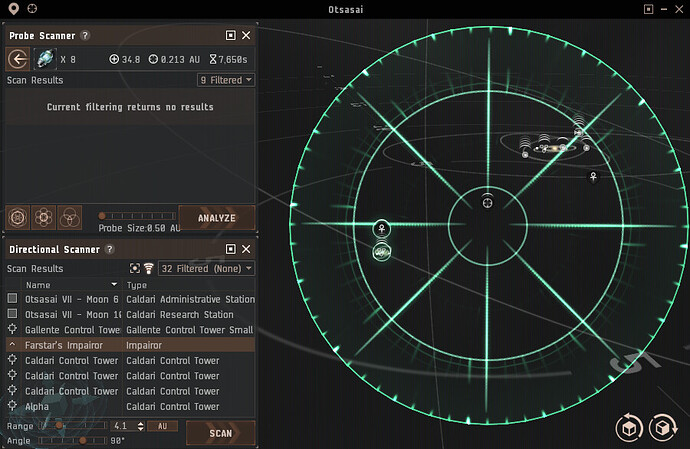Close the Probe Scanner panel
The width and height of the screenshot is (690, 449).
coord(246,35)
